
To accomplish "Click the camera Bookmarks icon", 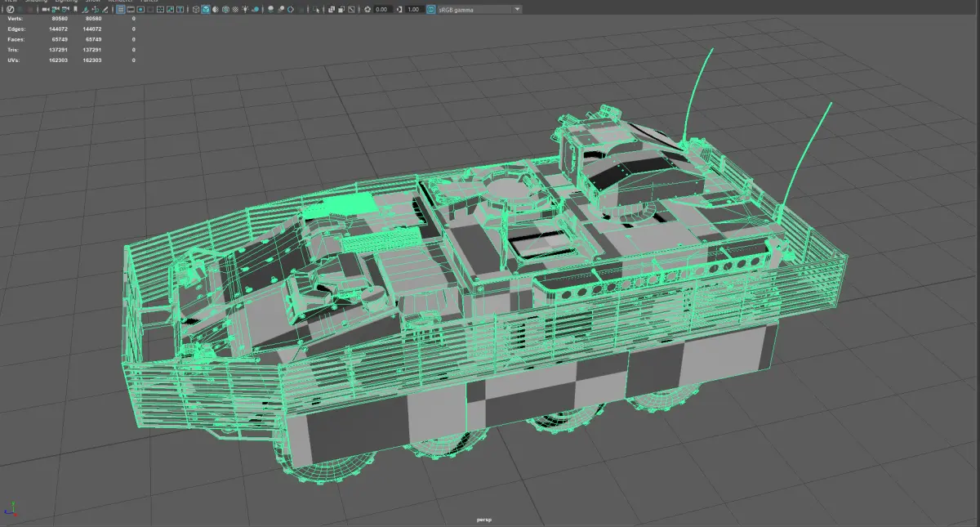I will [75, 9].
